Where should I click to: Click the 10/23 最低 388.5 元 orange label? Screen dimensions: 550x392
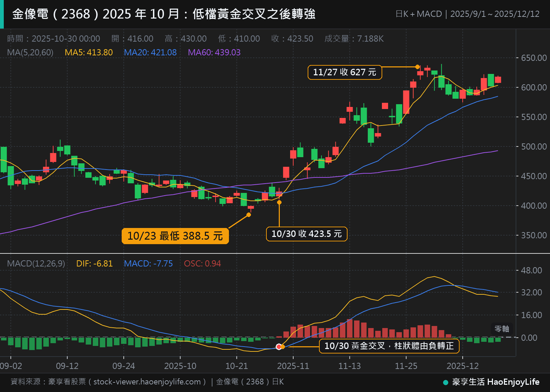[x=175, y=236]
